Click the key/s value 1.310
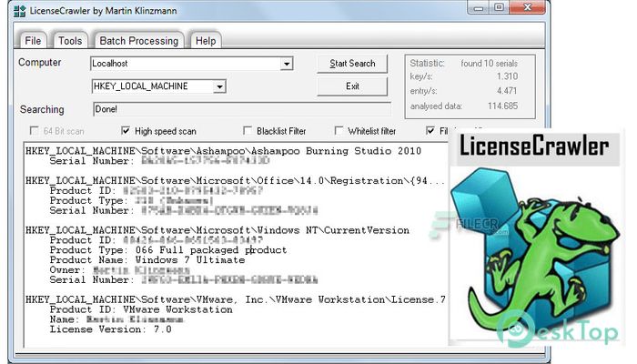Image resolution: width=637 pixels, height=364 pixels. click(x=507, y=76)
